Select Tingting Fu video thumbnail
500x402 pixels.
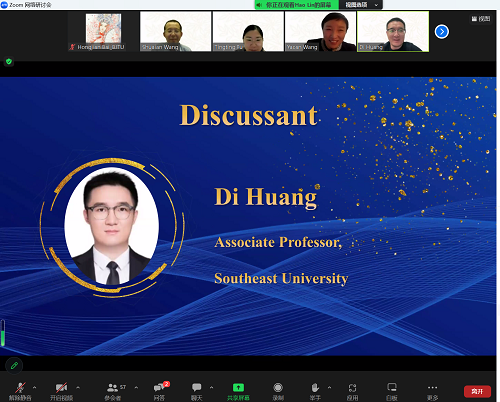[248, 31]
